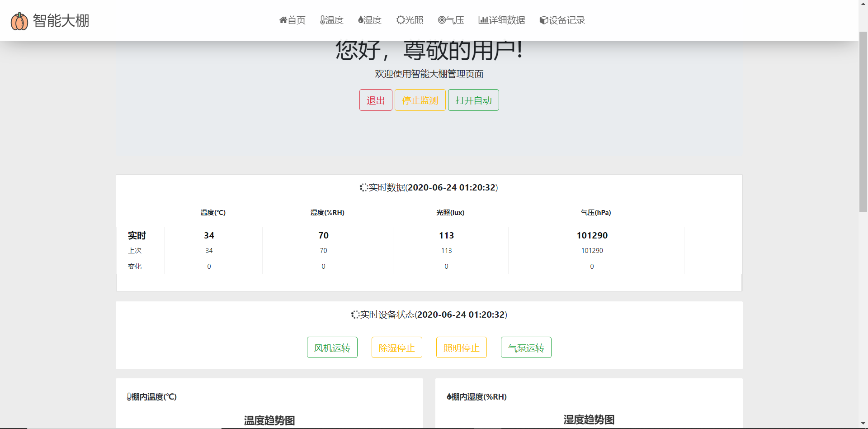Screen dimensions: 868x429
Task: Toggle the fan via 风机运转
Action: click(x=332, y=348)
